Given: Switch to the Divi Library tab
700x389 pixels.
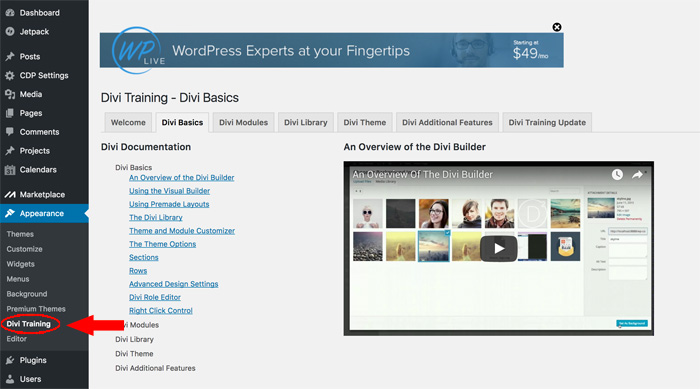Looking at the screenshot, I should 306,122.
